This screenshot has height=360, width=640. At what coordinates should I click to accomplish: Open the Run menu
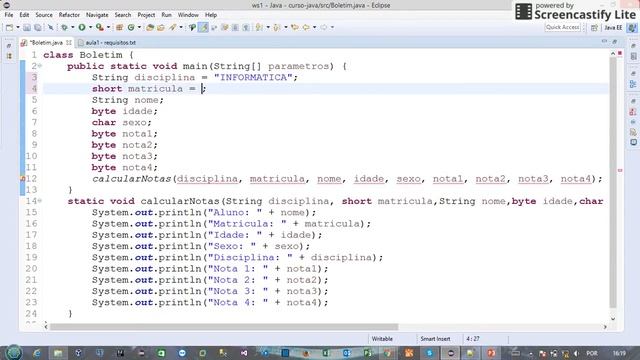167,15
